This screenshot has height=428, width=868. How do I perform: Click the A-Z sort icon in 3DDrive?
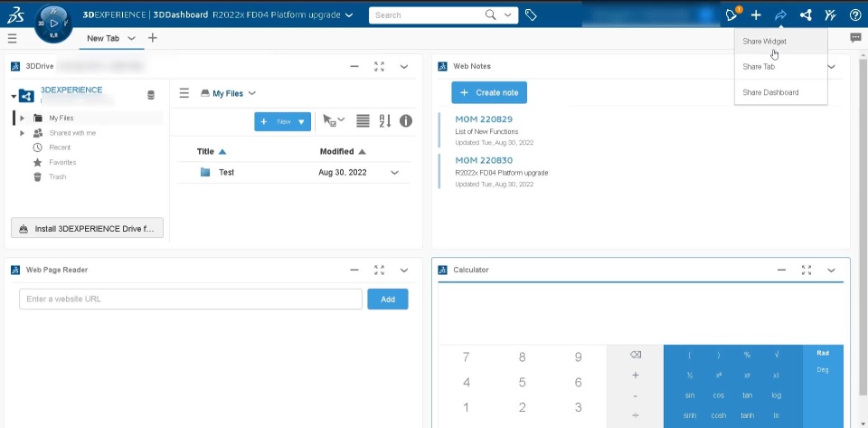(385, 120)
